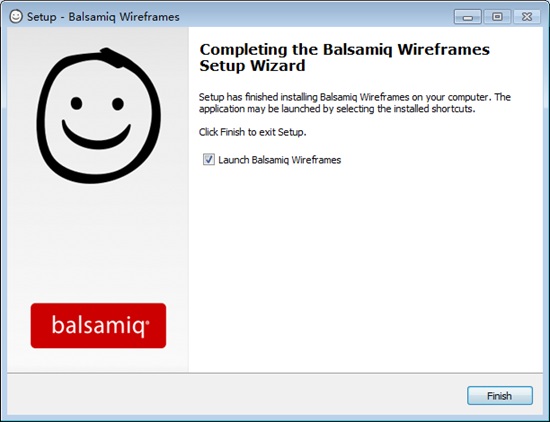Click the 'Setup has finished installing' paragraph

pos(355,103)
